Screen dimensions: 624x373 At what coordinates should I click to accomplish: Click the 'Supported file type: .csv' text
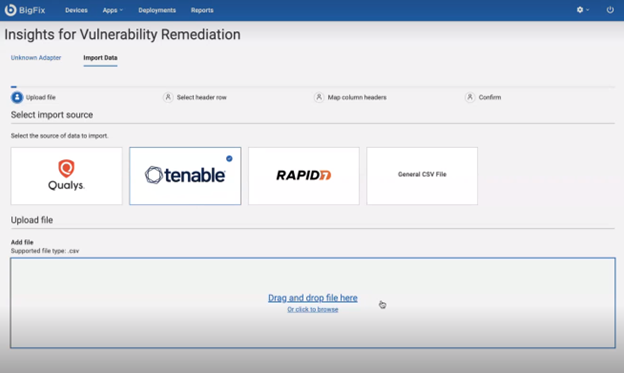coord(45,251)
